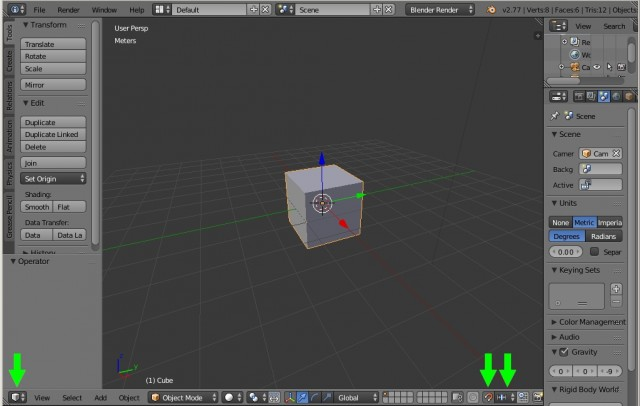The height and width of the screenshot is (406, 640).
Task: Click snap target option icon next to increment
Action: tap(523, 397)
